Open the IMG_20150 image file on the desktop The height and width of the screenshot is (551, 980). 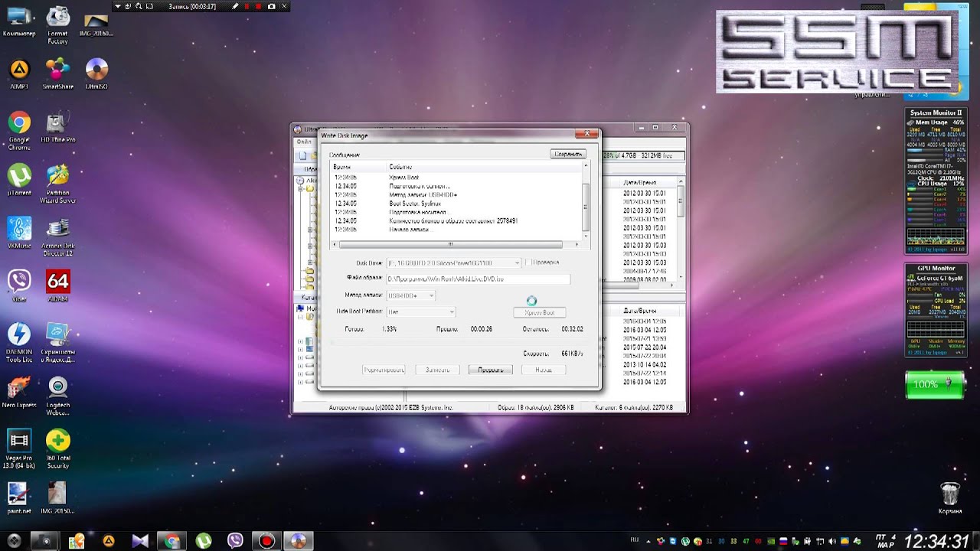[57, 497]
